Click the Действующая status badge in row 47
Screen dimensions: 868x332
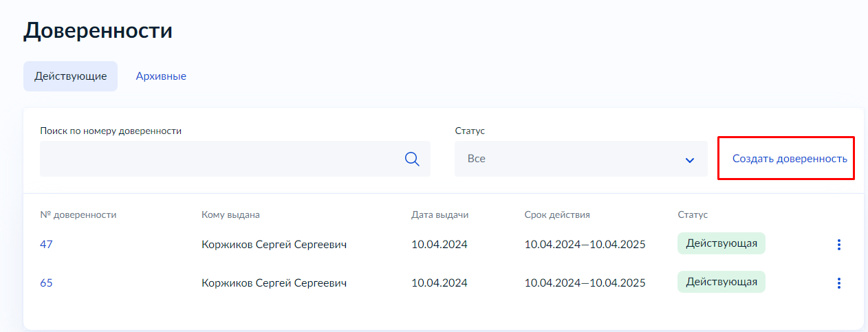[721, 243]
